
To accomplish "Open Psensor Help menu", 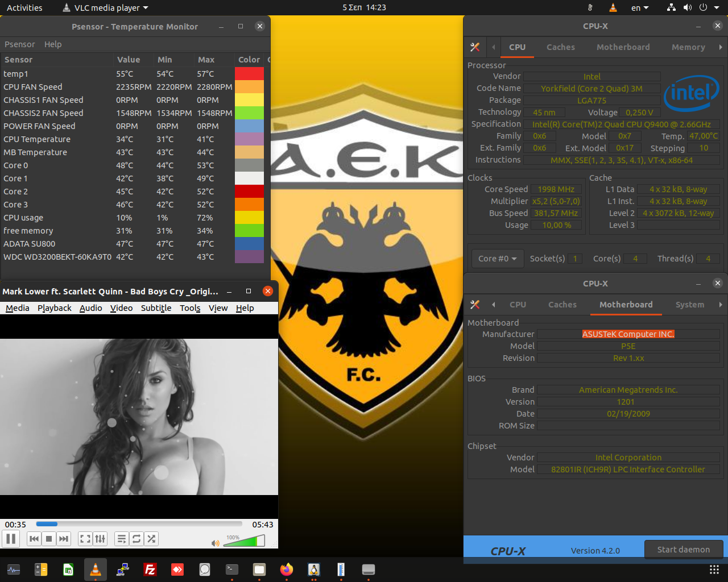I will 53,44.
